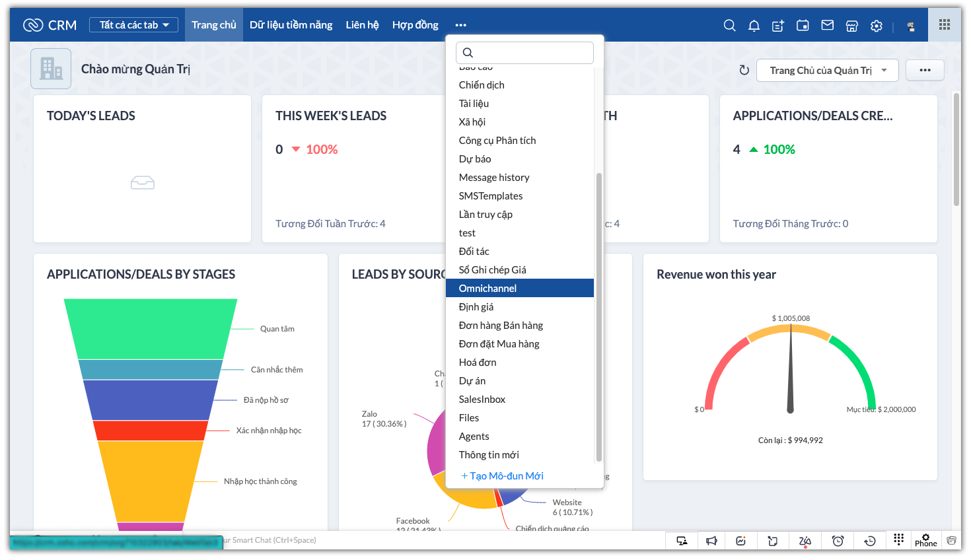Screen dimensions: 971x560
Task: Click the calendar icon in header
Action: [803, 25]
